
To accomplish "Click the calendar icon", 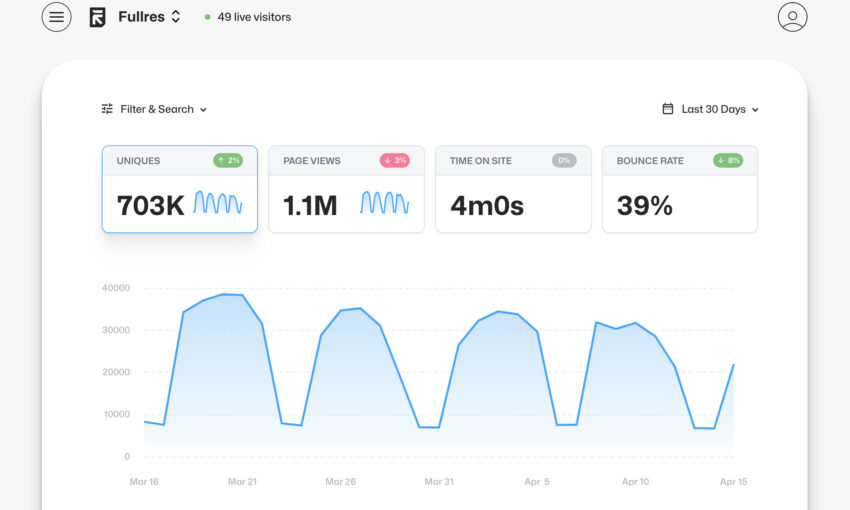I will click(668, 109).
